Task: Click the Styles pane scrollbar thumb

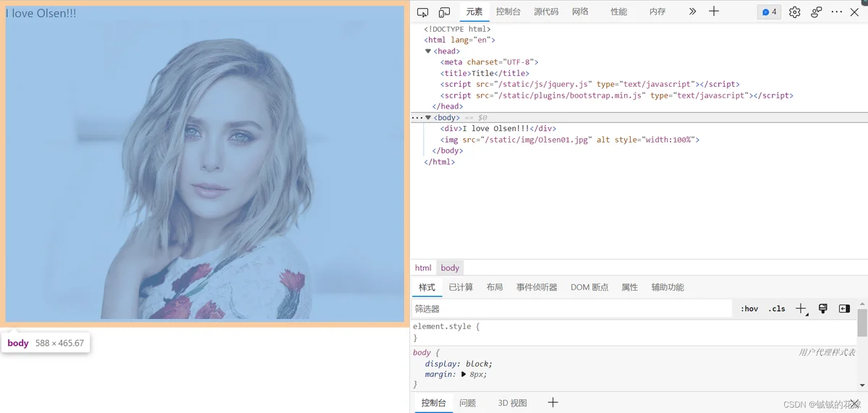Action: tap(862, 322)
